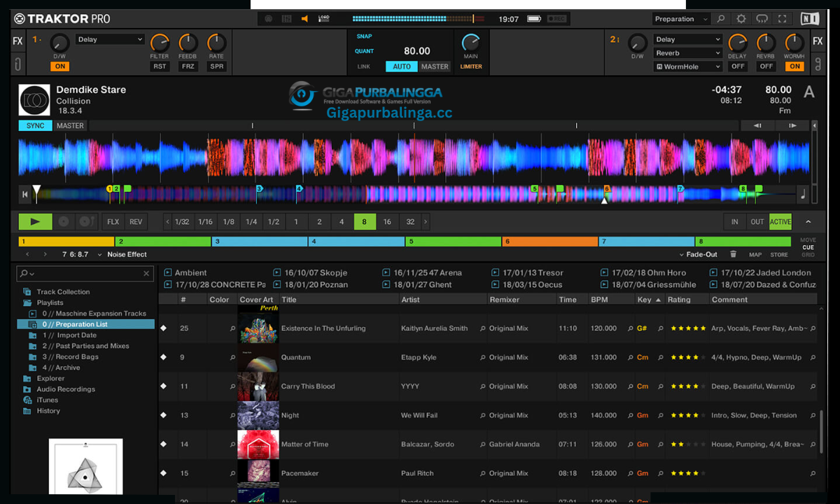The width and height of the screenshot is (840, 504).
Task: Toggle the LIMITER indicator
Action: point(470,66)
